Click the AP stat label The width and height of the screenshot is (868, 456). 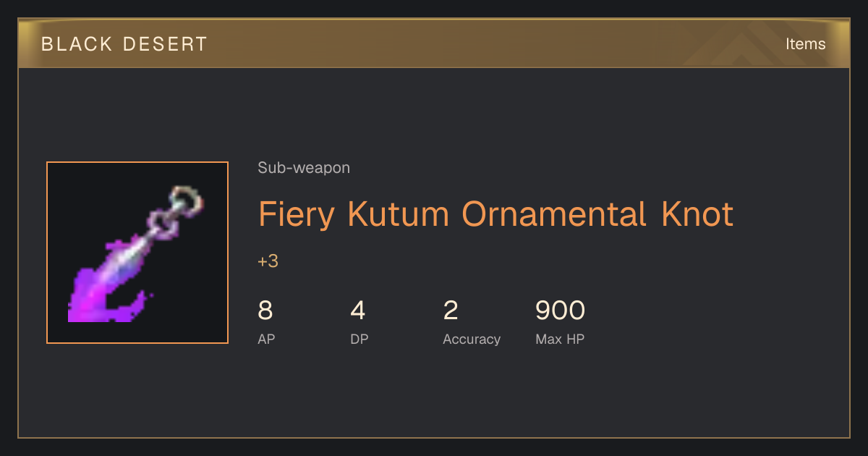266,339
